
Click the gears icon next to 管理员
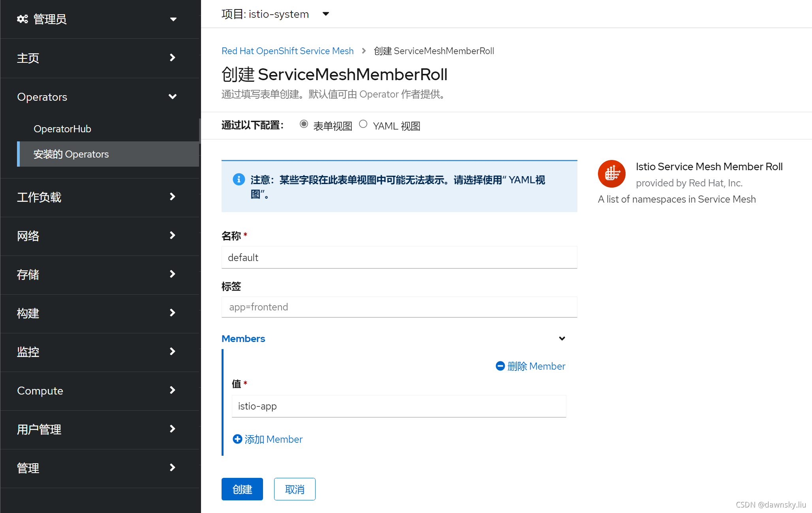coord(23,19)
